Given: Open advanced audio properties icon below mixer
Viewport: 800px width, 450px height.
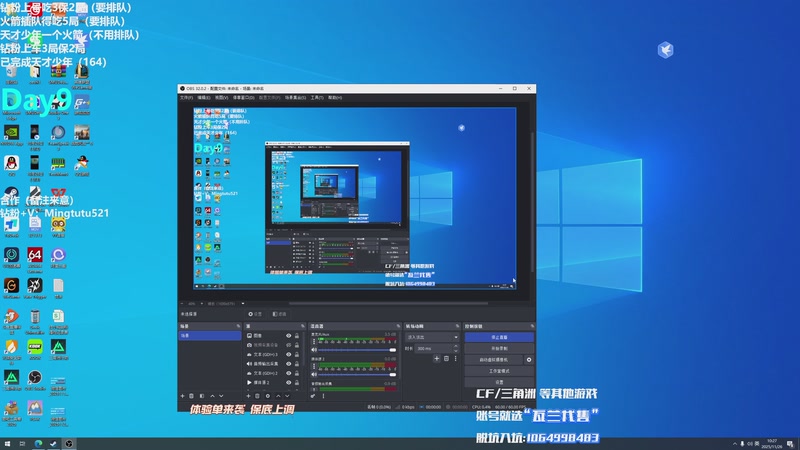Looking at the screenshot, I should 313,396.
